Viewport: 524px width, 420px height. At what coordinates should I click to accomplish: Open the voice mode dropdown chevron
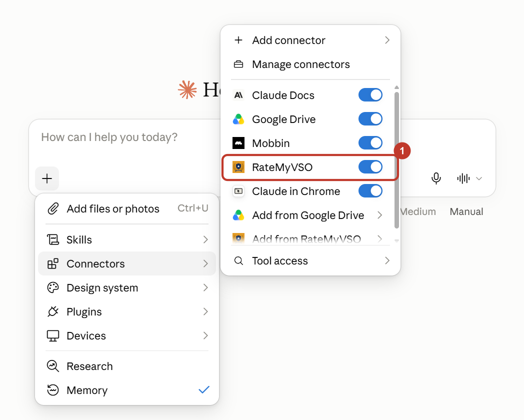(x=479, y=178)
